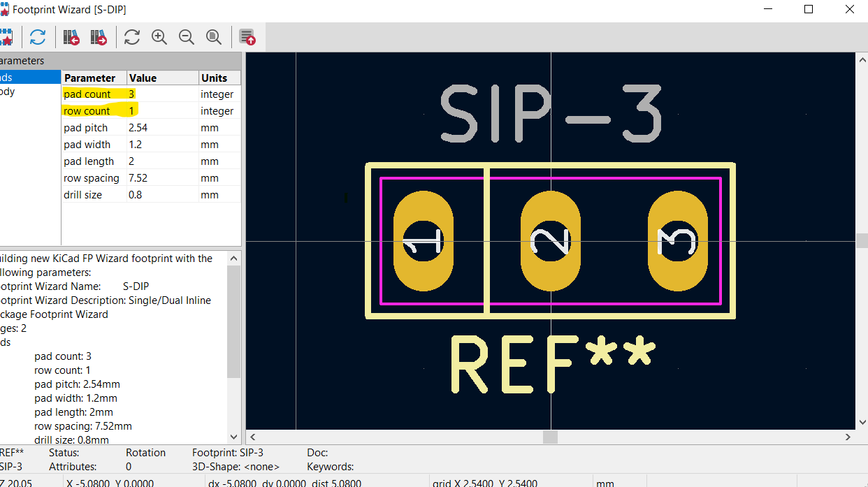Screen dimensions: 868x487
Task: Click the Units column header
Action: click(x=219, y=78)
